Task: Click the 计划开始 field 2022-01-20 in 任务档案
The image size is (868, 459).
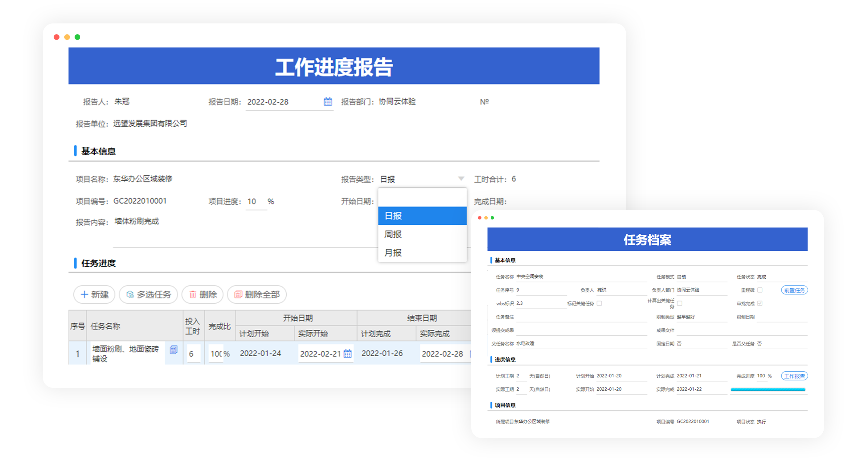Action: coord(621,376)
